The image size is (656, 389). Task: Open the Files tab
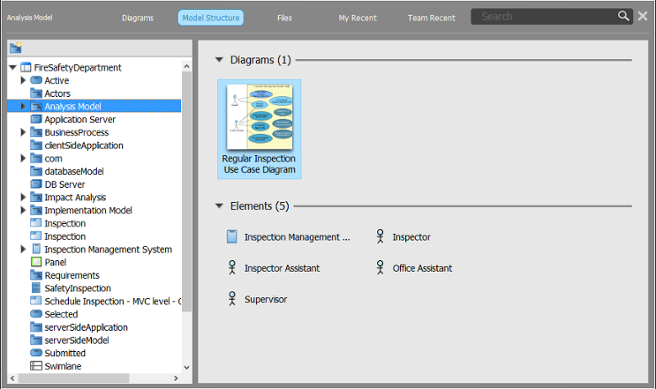[284, 18]
